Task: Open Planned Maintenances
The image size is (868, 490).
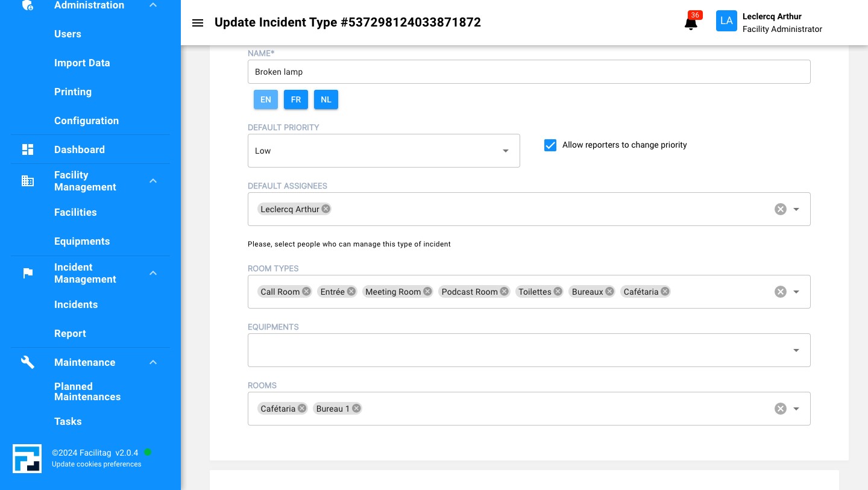Action: (87, 392)
